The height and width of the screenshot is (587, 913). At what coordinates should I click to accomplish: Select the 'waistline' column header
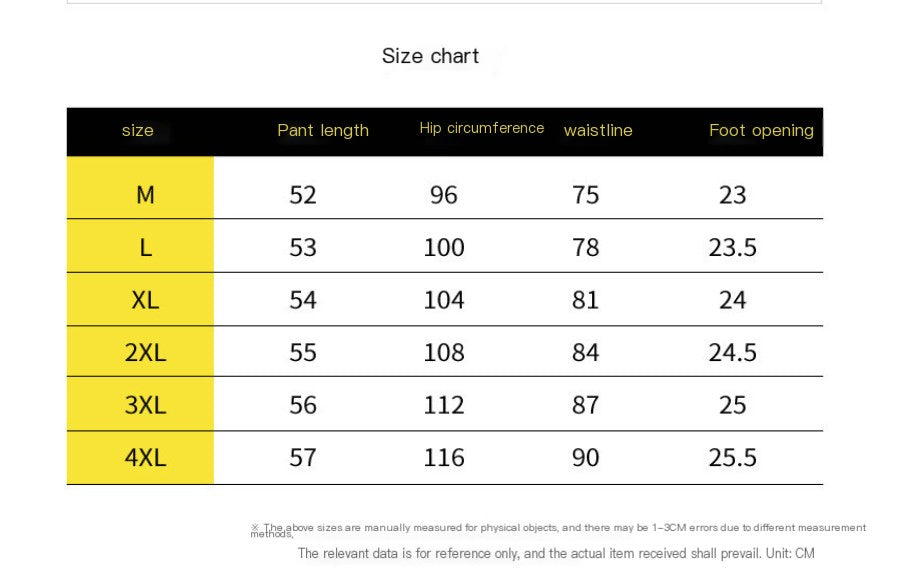[x=598, y=130]
